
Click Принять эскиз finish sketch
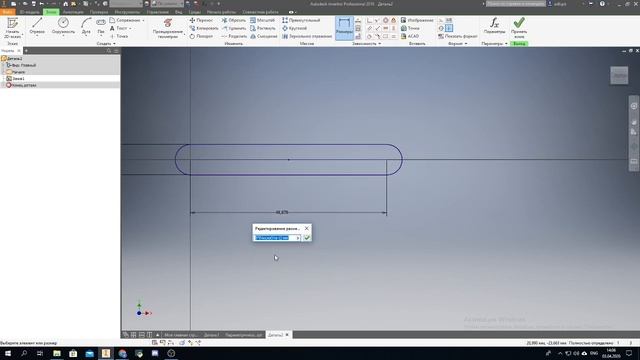click(x=519, y=28)
